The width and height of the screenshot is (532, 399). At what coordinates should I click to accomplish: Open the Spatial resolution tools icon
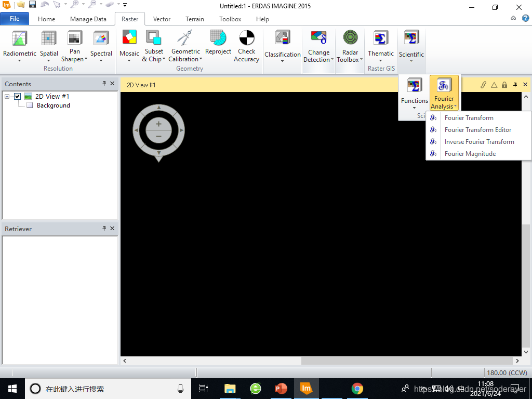pyautogui.click(x=49, y=38)
